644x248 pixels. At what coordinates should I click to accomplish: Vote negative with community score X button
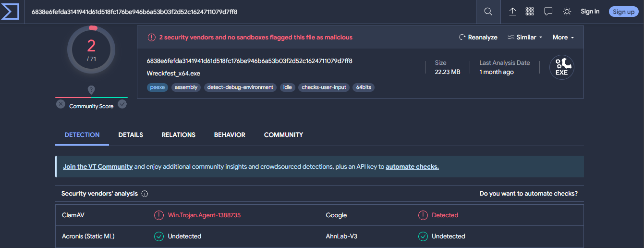pyautogui.click(x=61, y=104)
